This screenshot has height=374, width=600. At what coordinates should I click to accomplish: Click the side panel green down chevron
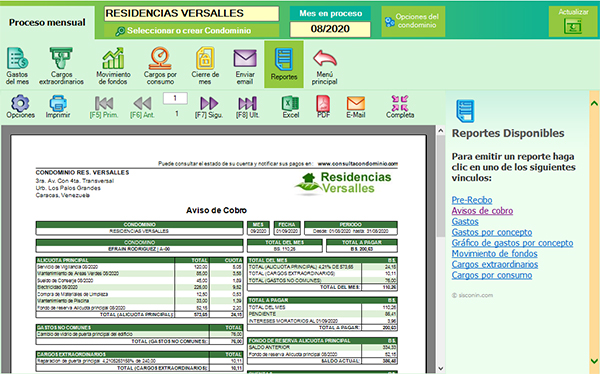[x=594, y=361]
